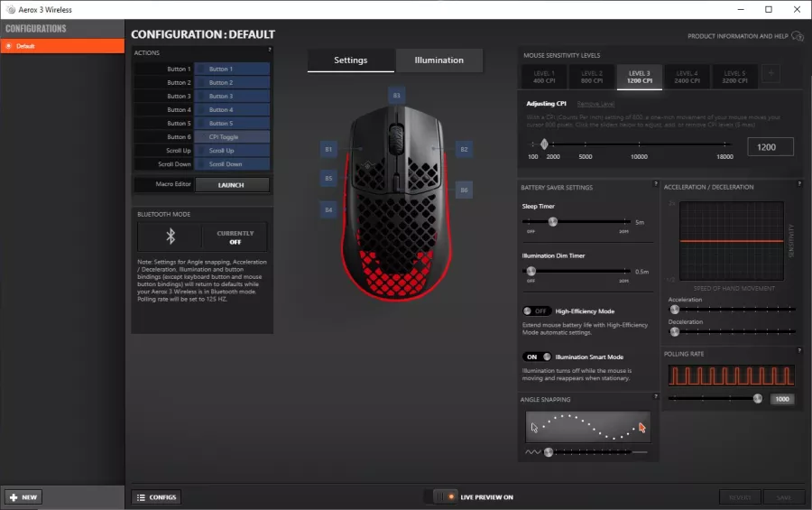Click the Remove Level link
Screen dimensions: 812x510
pos(595,104)
